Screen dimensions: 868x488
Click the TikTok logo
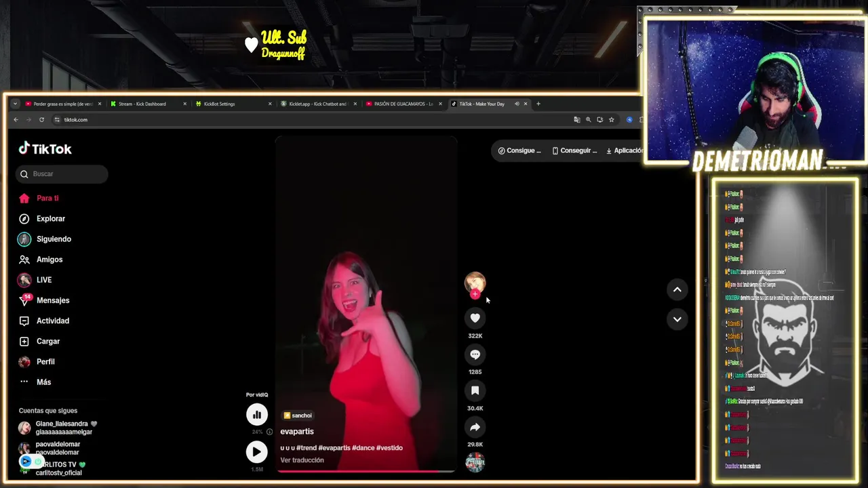(x=45, y=148)
